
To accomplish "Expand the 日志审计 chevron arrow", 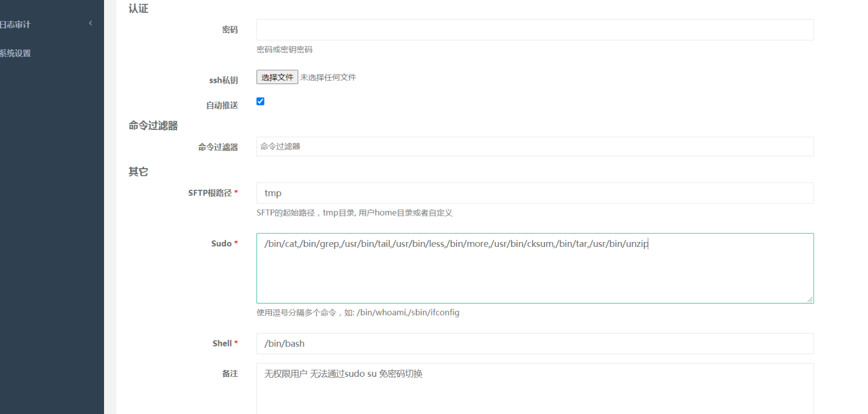I will (91, 23).
